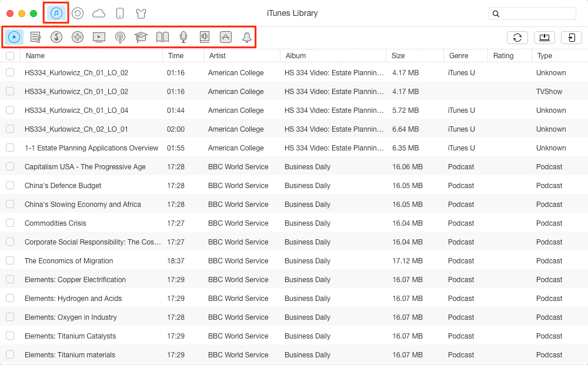Viewport: 588px width, 365px height.
Task: Open the iTunes Library music note icon
Action: [x=56, y=14]
